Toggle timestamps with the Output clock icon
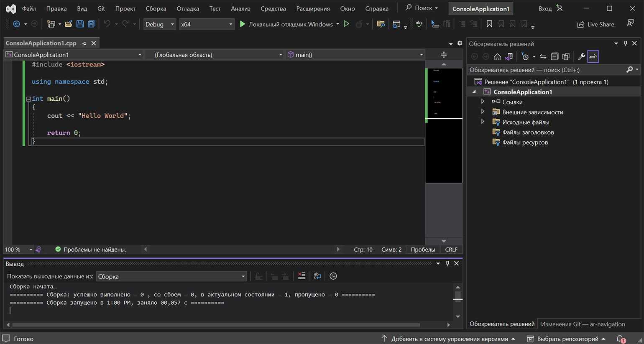The width and height of the screenshot is (644, 344). click(x=333, y=276)
